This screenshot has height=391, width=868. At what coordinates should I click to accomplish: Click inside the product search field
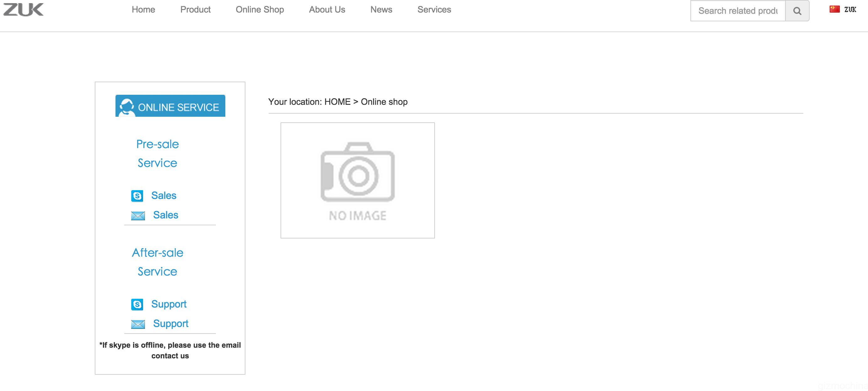pos(738,10)
